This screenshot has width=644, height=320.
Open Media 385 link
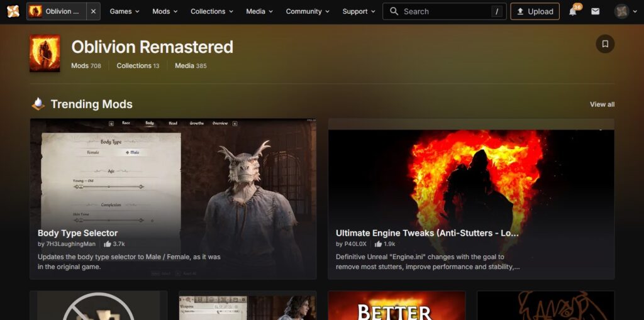191,66
